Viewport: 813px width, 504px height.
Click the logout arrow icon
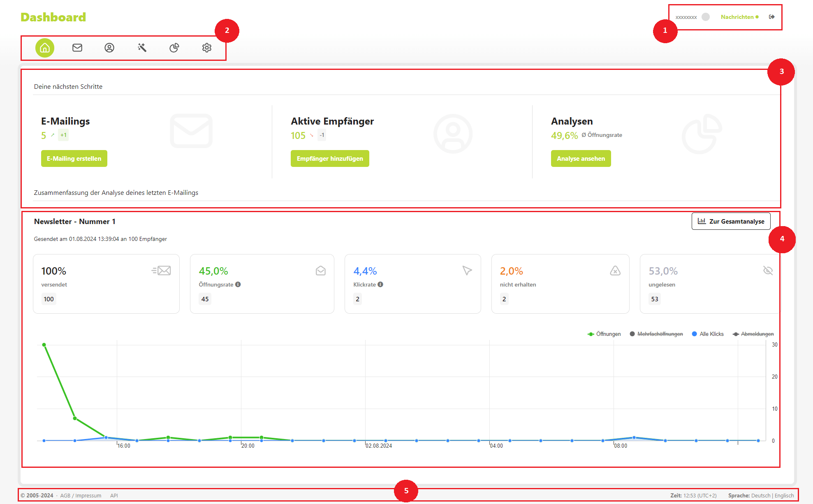click(772, 17)
